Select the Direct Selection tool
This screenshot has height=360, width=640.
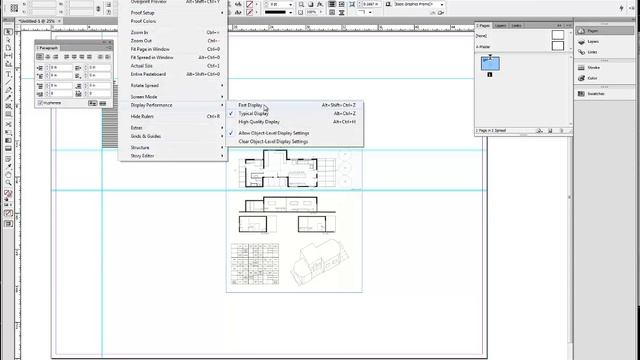(x=8, y=40)
